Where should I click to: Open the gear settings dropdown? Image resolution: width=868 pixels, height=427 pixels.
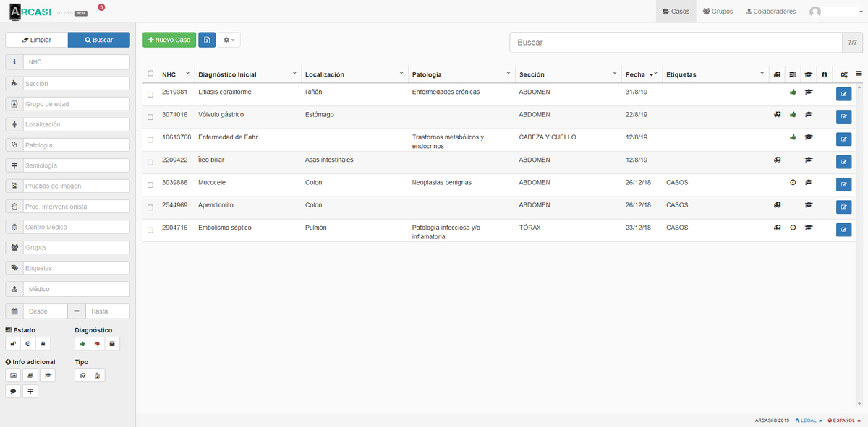click(x=229, y=40)
